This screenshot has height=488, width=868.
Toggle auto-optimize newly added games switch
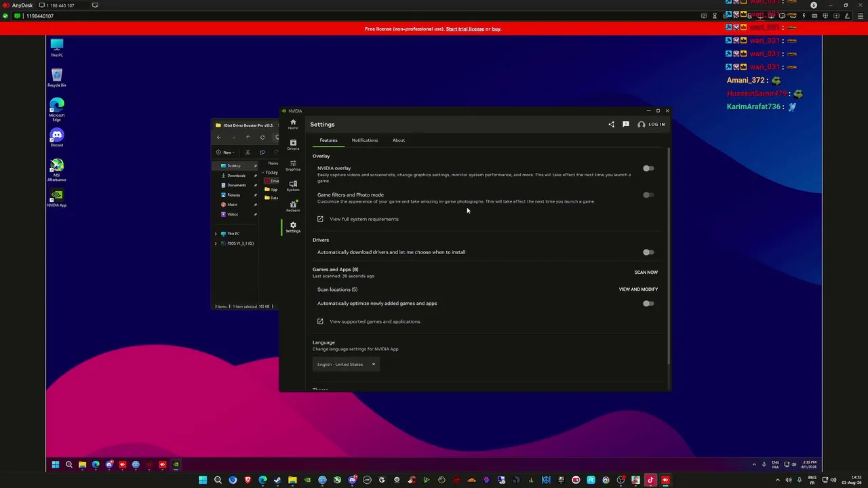[648, 304]
